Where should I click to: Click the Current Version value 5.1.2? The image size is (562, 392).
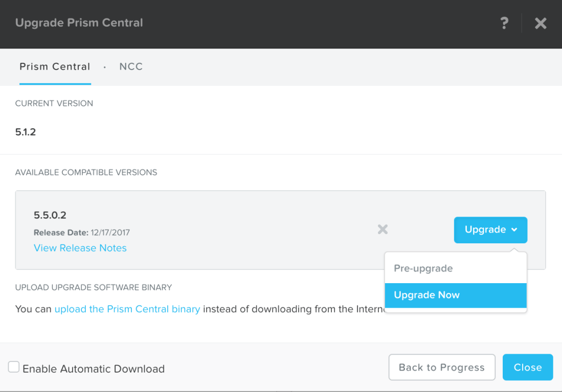point(25,132)
